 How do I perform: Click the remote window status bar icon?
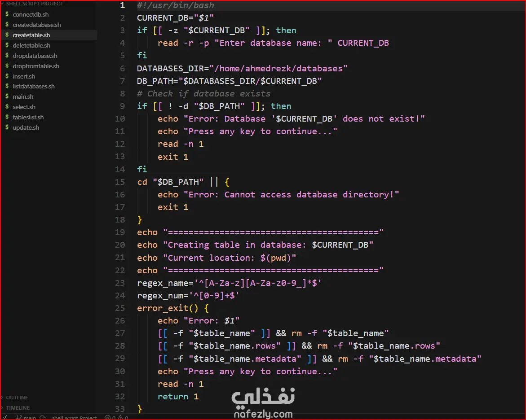point(5,417)
